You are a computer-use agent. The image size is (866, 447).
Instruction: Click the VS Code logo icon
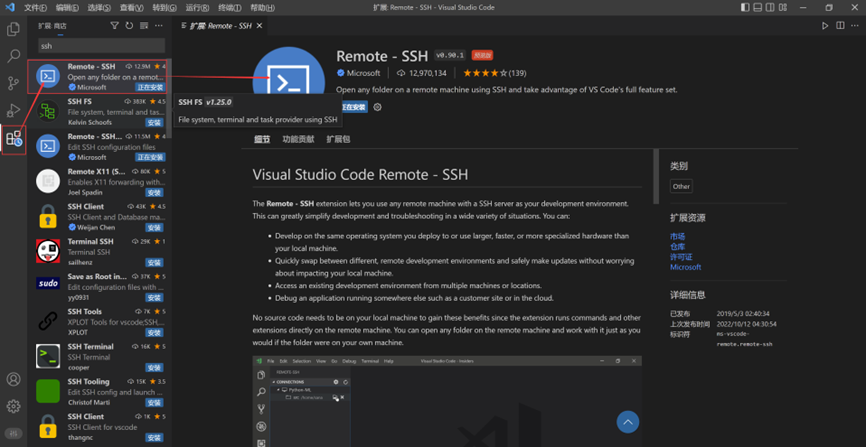pyautogui.click(x=9, y=7)
